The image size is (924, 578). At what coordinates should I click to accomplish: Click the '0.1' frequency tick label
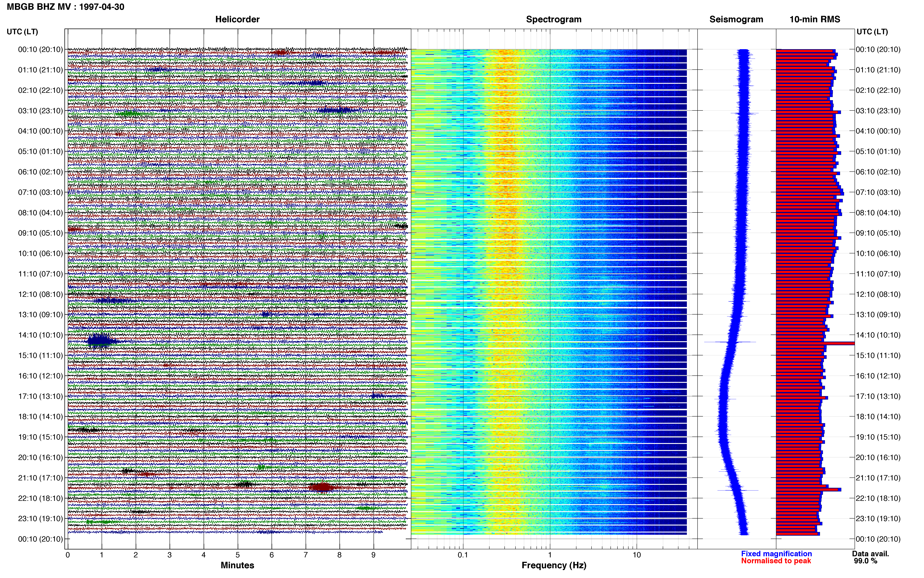[463, 555]
